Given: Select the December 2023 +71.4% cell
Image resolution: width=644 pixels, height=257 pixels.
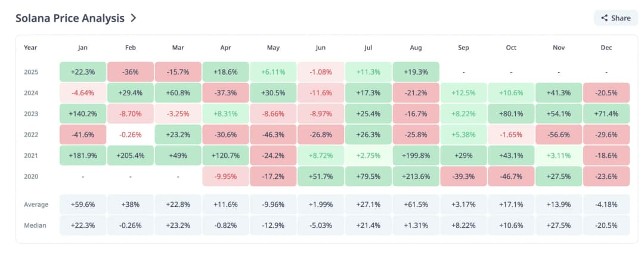Looking at the screenshot, I should click(x=606, y=113).
